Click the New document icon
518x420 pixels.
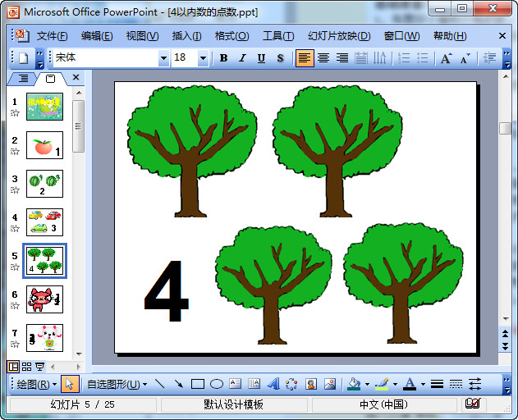pyautogui.click(x=24, y=58)
